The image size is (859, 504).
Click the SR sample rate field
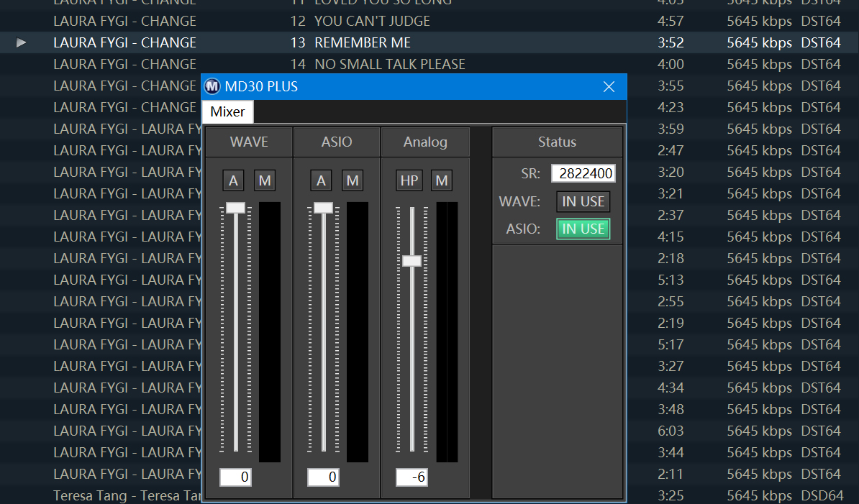(583, 174)
